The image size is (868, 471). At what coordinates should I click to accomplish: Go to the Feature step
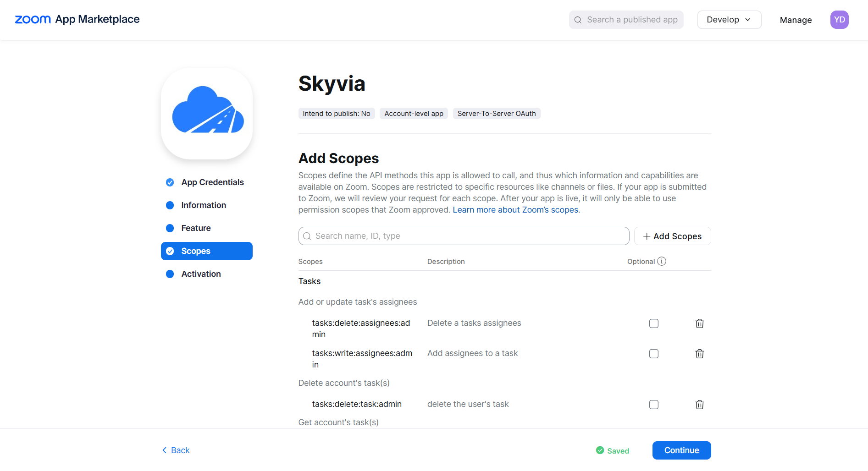click(207, 228)
